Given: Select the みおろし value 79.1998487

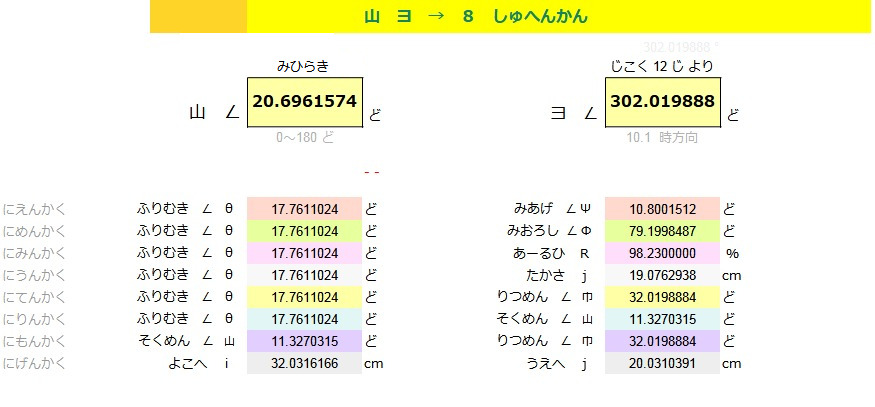Looking at the screenshot, I should click(x=663, y=231).
